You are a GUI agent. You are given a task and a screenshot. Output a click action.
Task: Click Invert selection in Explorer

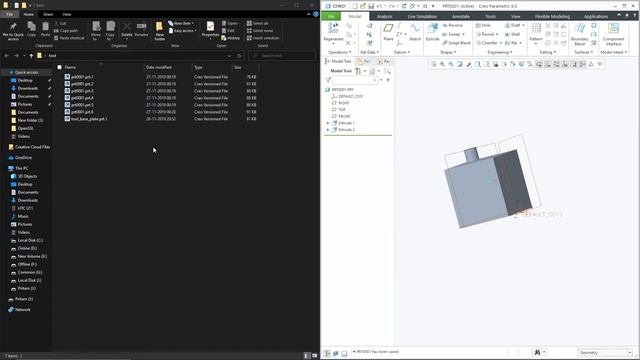pyautogui.click(x=263, y=38)
